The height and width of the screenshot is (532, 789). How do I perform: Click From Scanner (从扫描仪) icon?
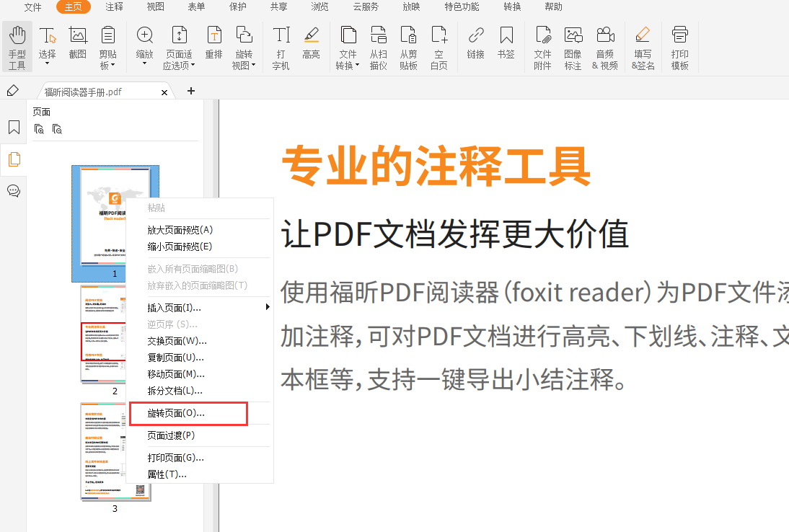click(x=379, y=48)
